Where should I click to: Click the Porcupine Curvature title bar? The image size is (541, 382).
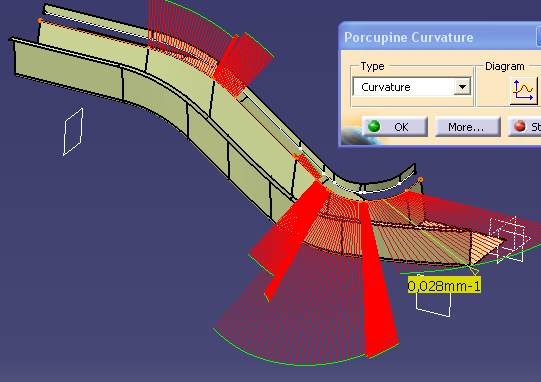coord(438,37)
